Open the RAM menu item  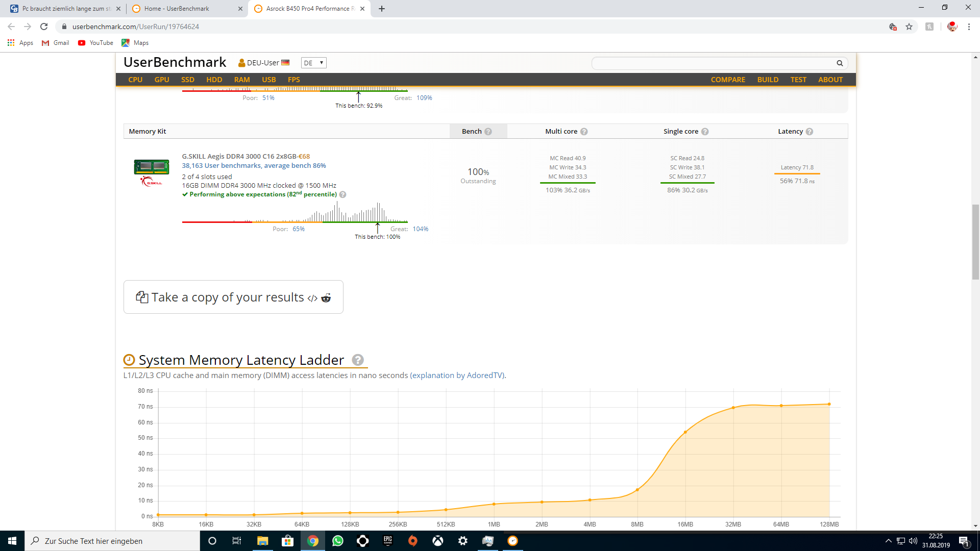242,80
